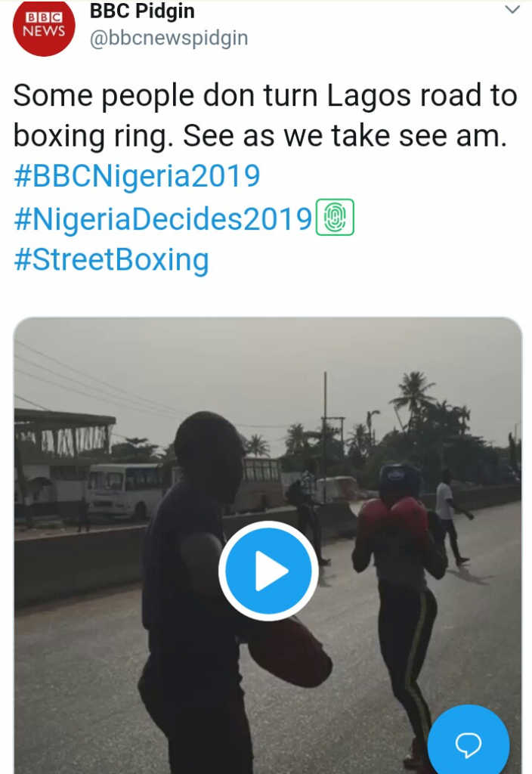
Task: Select the @bbcnewspidgin handle
Action: [x=169, y=38]
